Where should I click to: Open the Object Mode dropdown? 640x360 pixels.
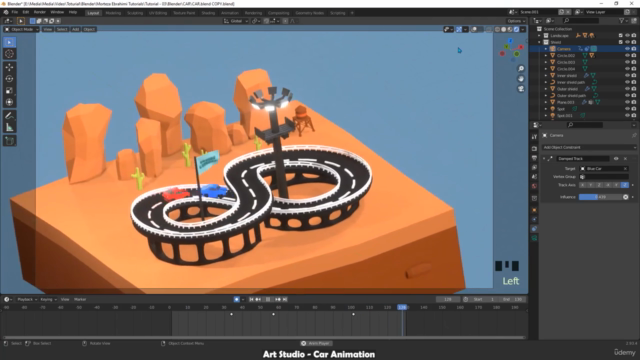21,29
